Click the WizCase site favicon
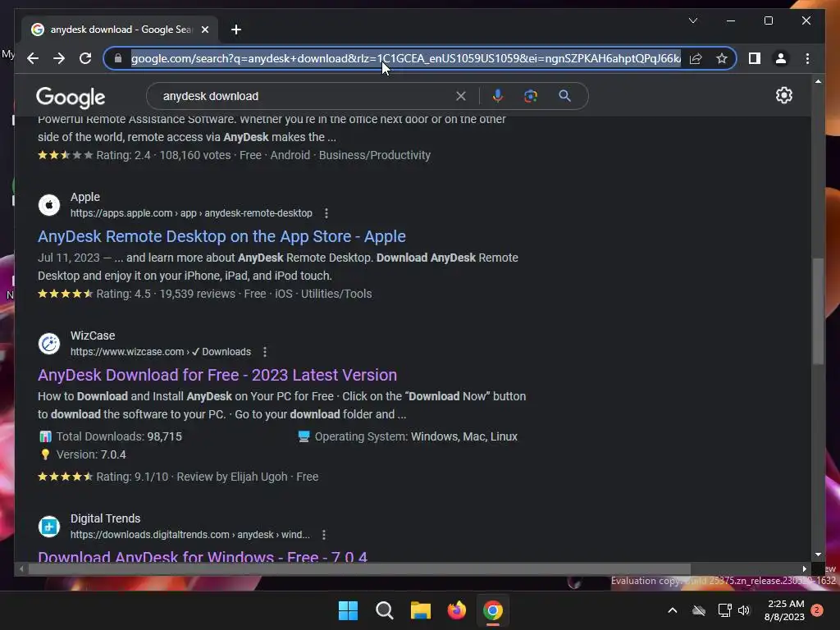 click(48, 344)
